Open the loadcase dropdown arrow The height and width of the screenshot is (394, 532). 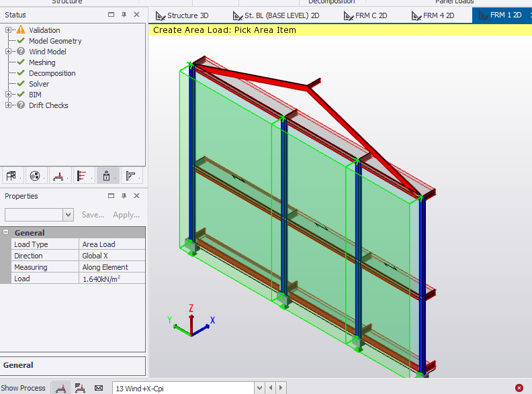coord(259,387)
